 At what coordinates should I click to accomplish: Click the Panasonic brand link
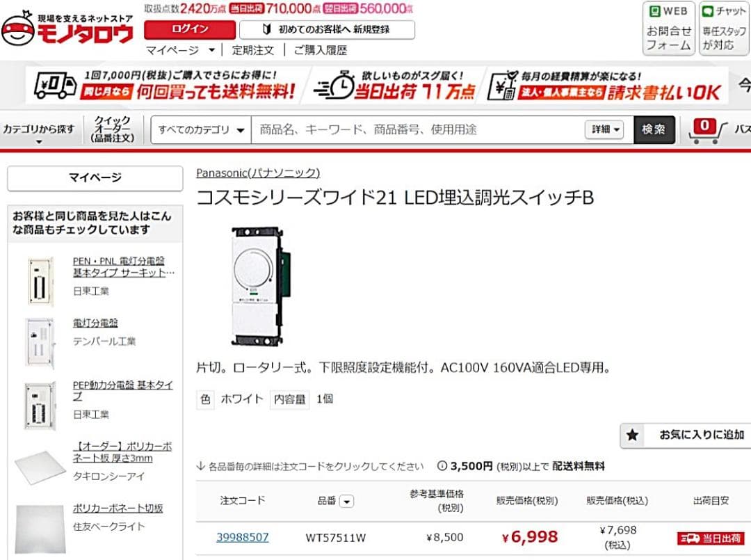point(258,173)
